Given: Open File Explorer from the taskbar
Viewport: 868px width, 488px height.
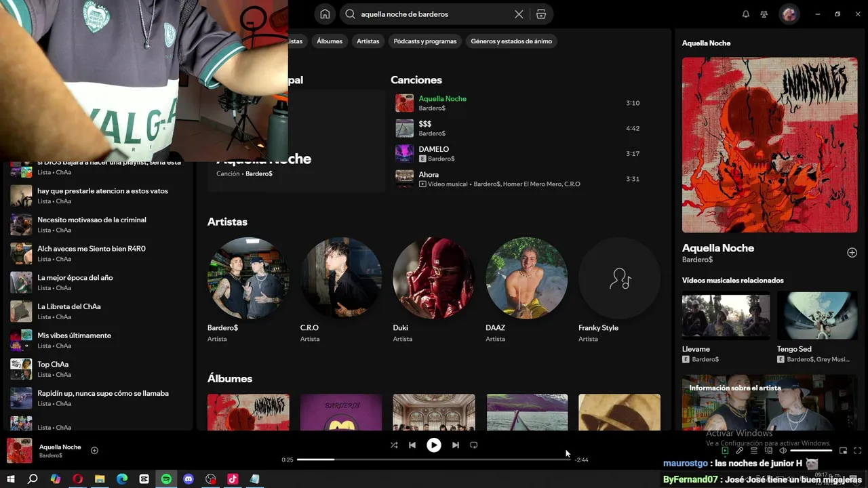Looking at the screenshot, I should click(100, 479).
